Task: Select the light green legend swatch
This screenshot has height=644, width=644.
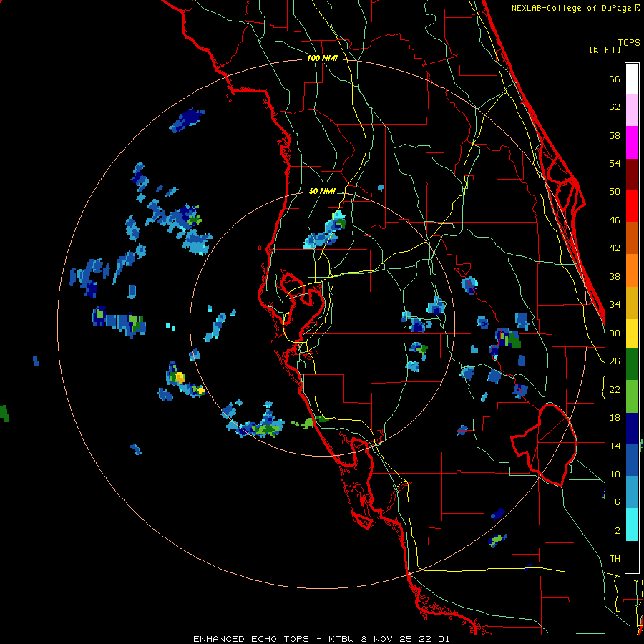Action: pyautogui.click(x=632, y=396)
